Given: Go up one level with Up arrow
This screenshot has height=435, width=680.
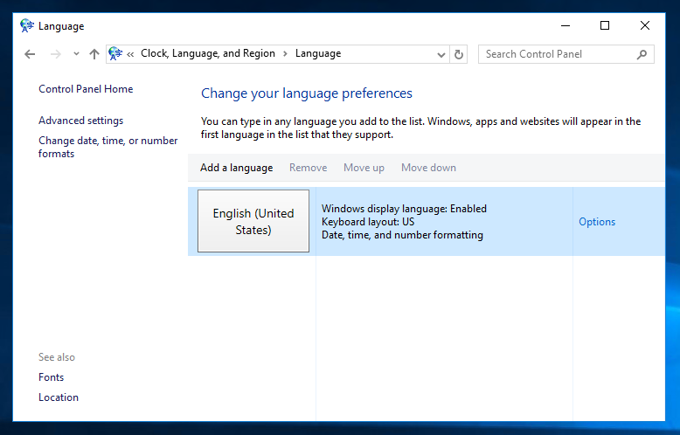Looking at the screenshot, I should (94, 54).
